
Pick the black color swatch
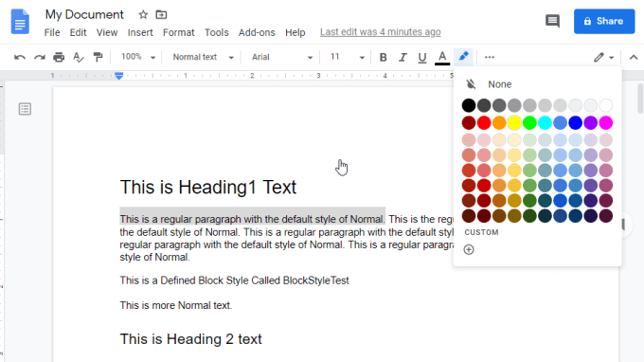coord(469,105)
